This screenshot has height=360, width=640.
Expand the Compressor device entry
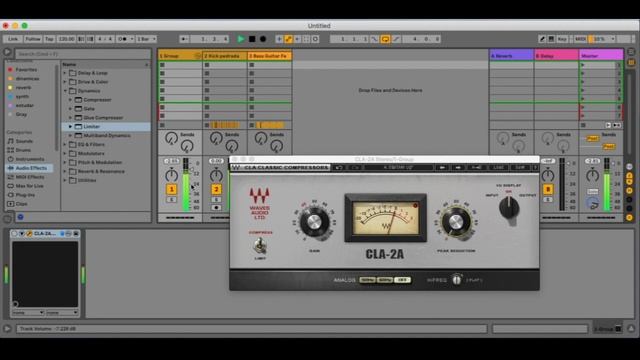(x=70, y=100)
